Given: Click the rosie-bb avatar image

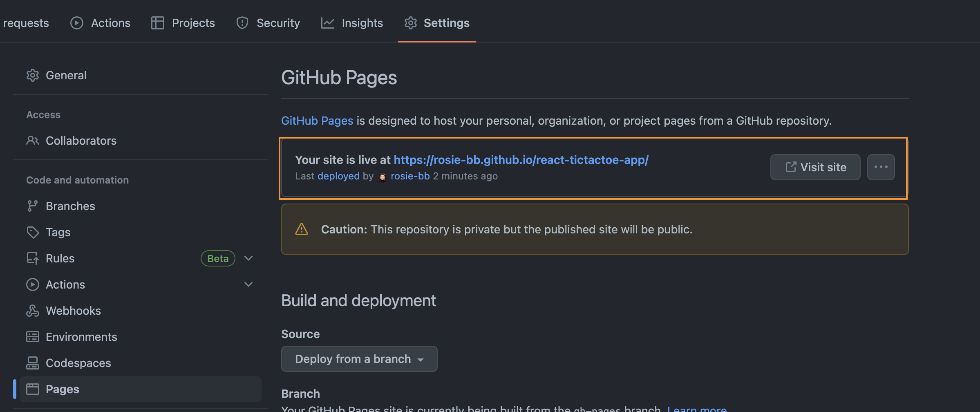Looking at the screenshot, I should point(383,177).
